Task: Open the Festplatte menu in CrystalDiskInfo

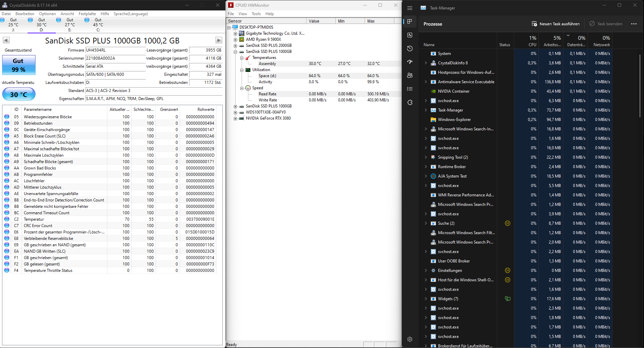Action: 87,14
